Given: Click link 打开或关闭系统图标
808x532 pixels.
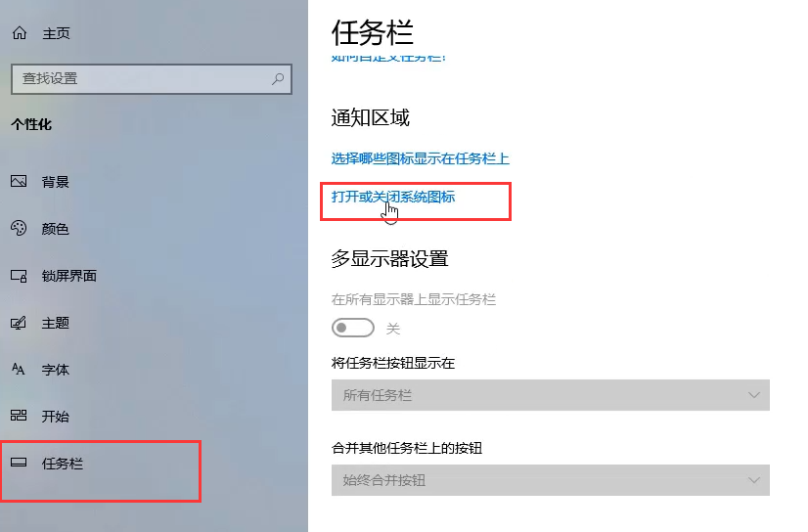Looking at the screenshot, I should coord(393,197).
